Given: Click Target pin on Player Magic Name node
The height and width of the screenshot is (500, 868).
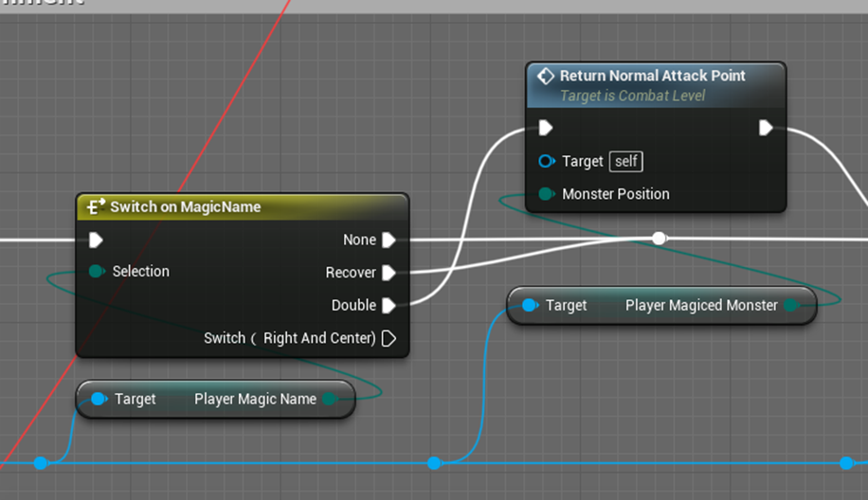Looking at the screenshot, I should click(x=99, y=399).
